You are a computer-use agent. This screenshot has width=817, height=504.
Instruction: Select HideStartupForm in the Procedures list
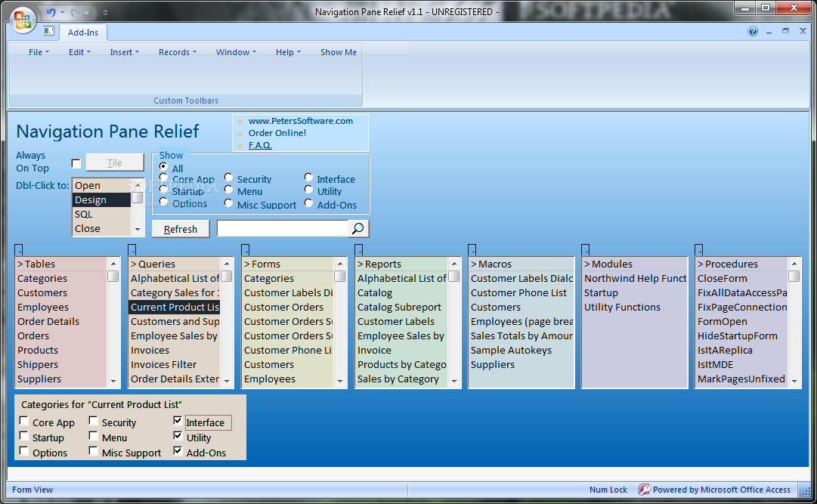point(742,335)
